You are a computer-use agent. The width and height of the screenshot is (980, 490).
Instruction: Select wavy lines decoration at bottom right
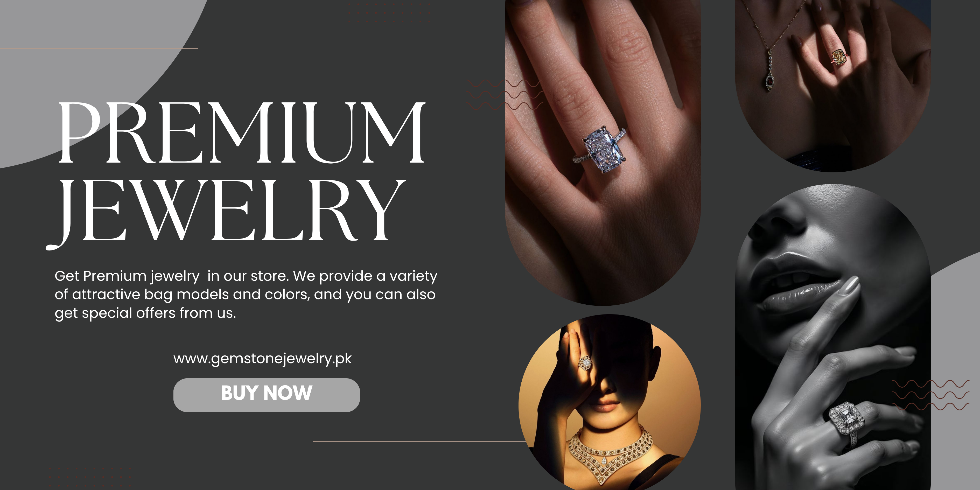[x=930, y=395]
